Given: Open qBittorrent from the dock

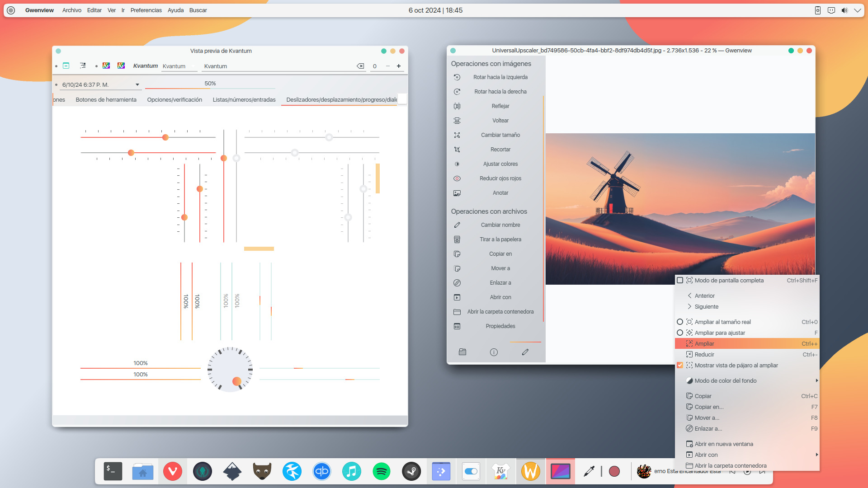Looking at the screenshot, I should (322, 471).
